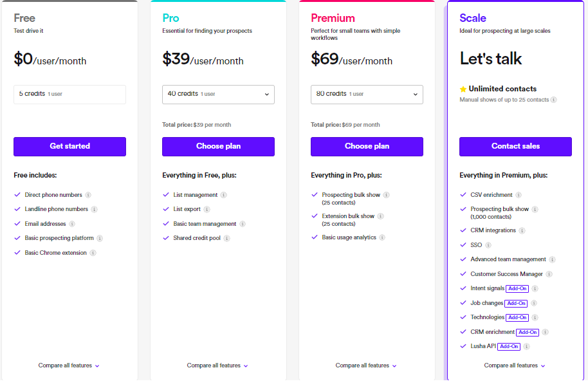
Task: Click info icon next to Lusha API Add-On
Action: click(526, 346)
